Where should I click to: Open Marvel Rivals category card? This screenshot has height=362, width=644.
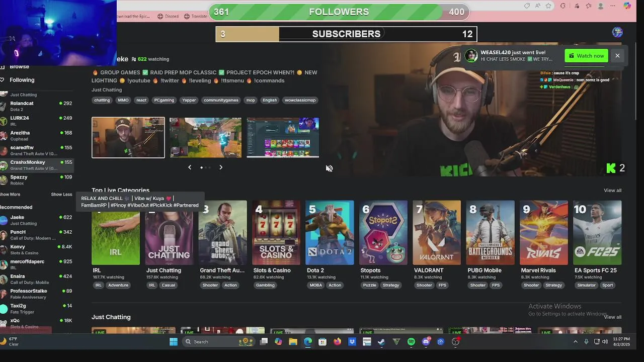[x=544, y=233]
